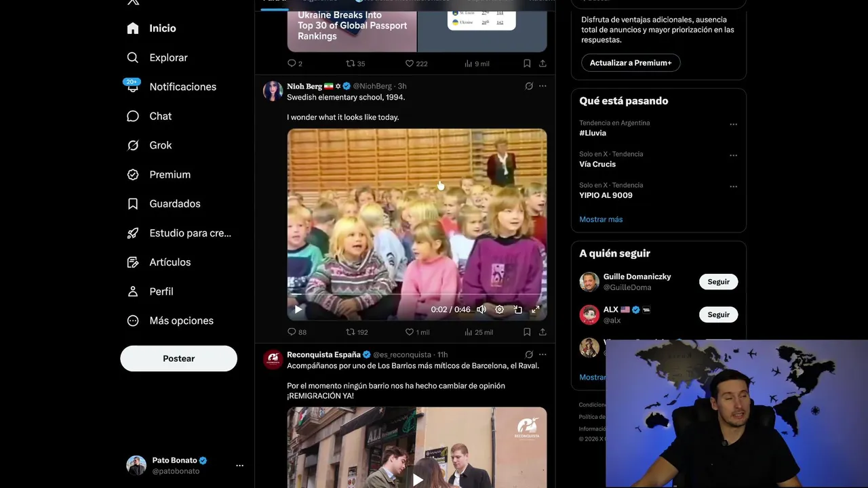This screenshot has height=488, width=868.
Task: Expand video to fullscreen
Action: (535, 309)
